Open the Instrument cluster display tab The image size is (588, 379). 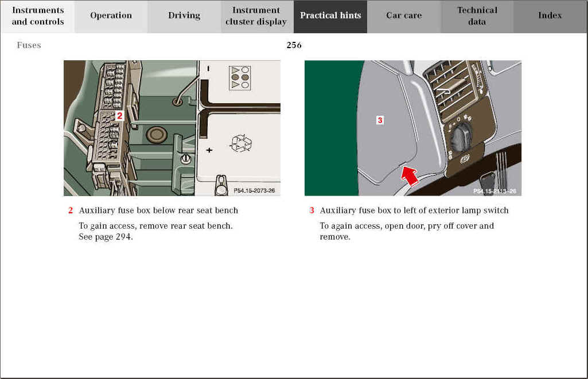click(256, 16)
